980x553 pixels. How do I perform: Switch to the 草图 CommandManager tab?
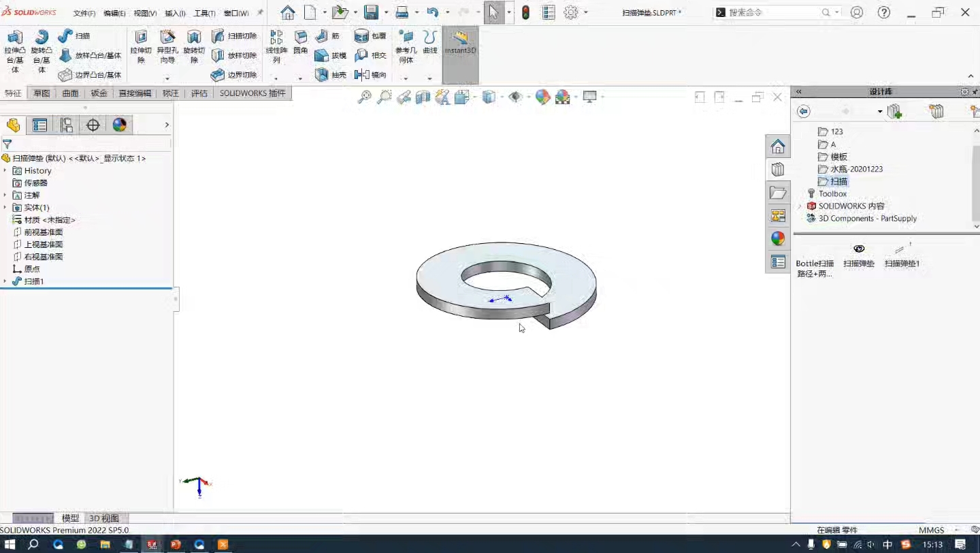[41, 93]
